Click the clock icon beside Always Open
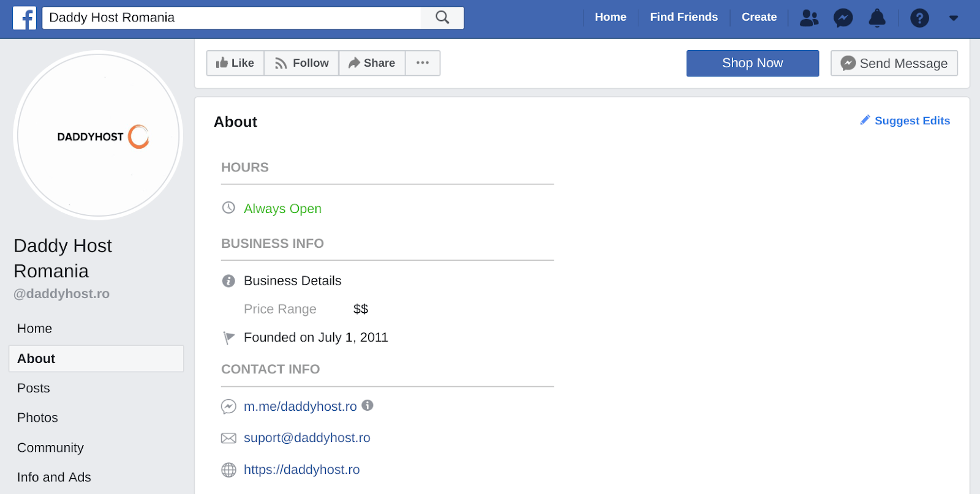The height and width of the screenshot is (494, 980). (x=228, y=208)
